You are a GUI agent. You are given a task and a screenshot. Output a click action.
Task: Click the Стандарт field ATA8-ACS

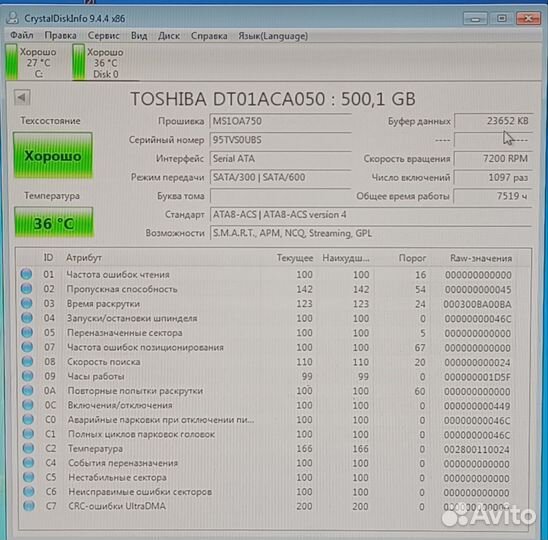tap(370, 215)
